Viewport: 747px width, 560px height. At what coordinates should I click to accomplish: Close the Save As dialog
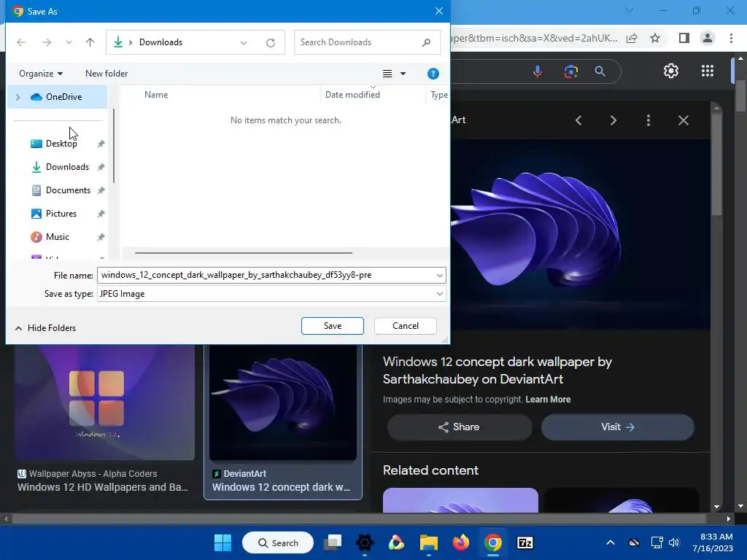(x=438, y=11)
